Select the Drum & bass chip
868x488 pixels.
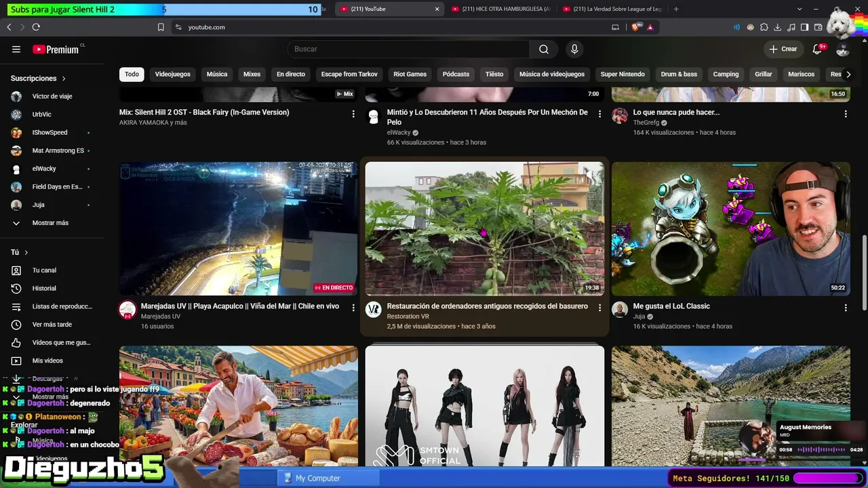pos(679,75)
